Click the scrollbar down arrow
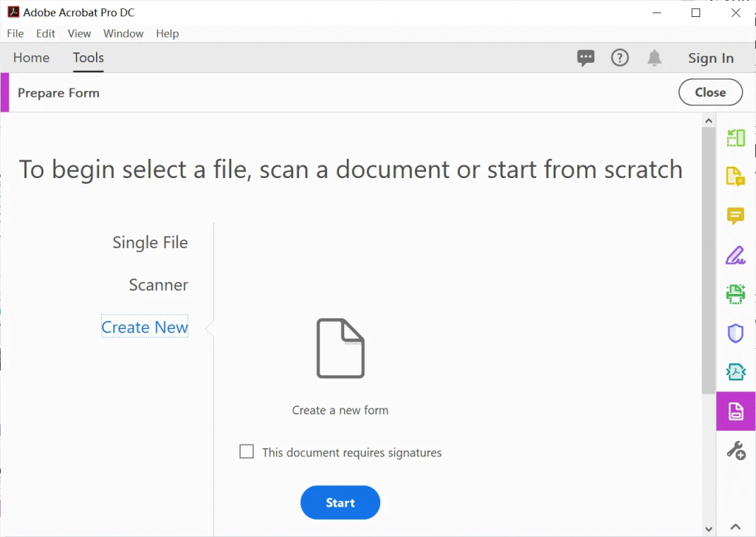756x537 pixels. pyautogui.click(x=708, y=527)
